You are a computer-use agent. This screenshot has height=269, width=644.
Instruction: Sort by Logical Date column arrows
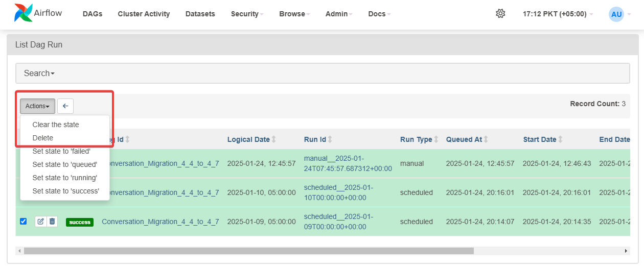(274, 139)
